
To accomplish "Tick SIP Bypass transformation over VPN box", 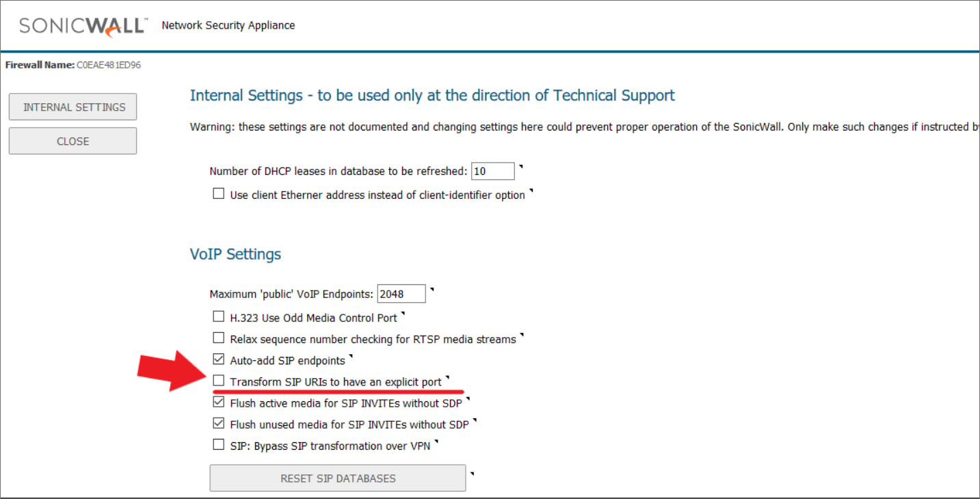I will (x=219, y=444).
